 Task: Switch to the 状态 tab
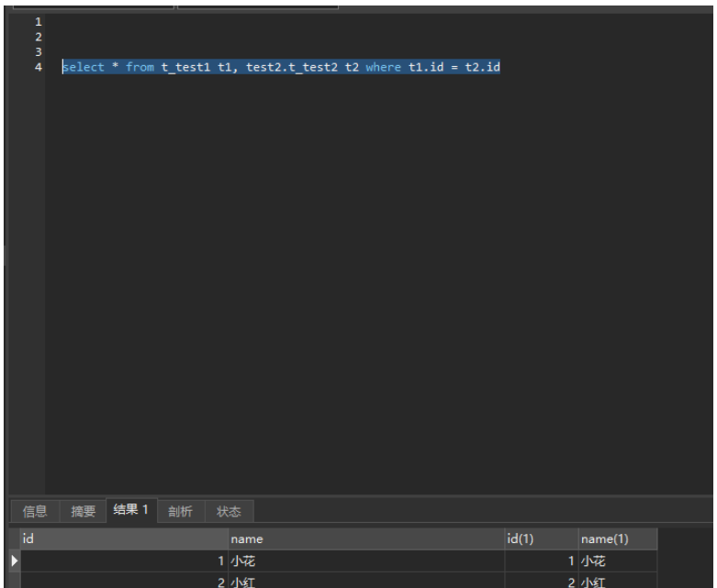pyautogui.click(x=229, y=511)
